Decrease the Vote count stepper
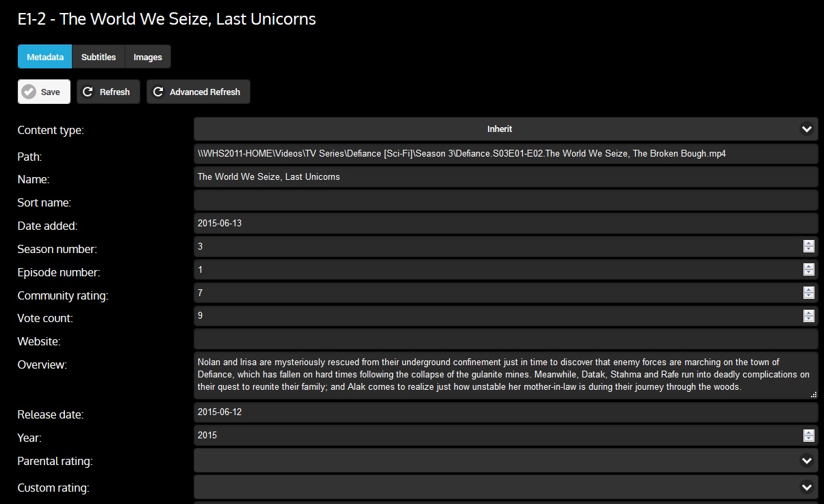 click(x=808, y=319)
